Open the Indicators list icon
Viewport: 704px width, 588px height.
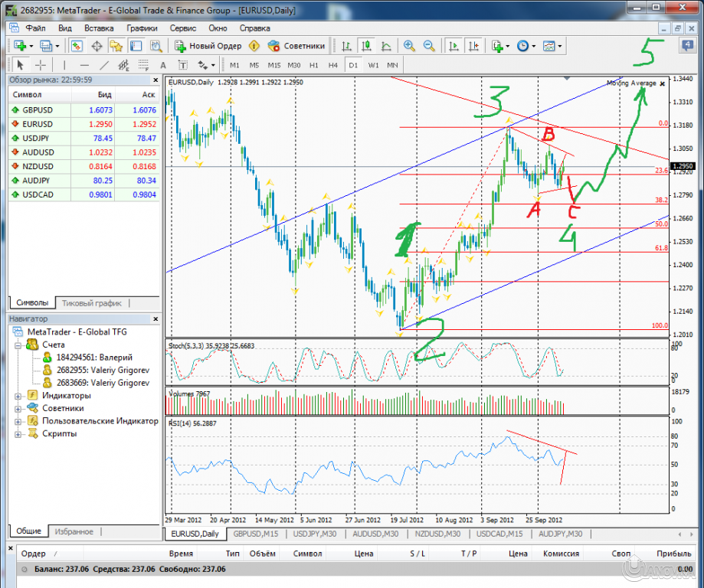[x=496, y=44]
